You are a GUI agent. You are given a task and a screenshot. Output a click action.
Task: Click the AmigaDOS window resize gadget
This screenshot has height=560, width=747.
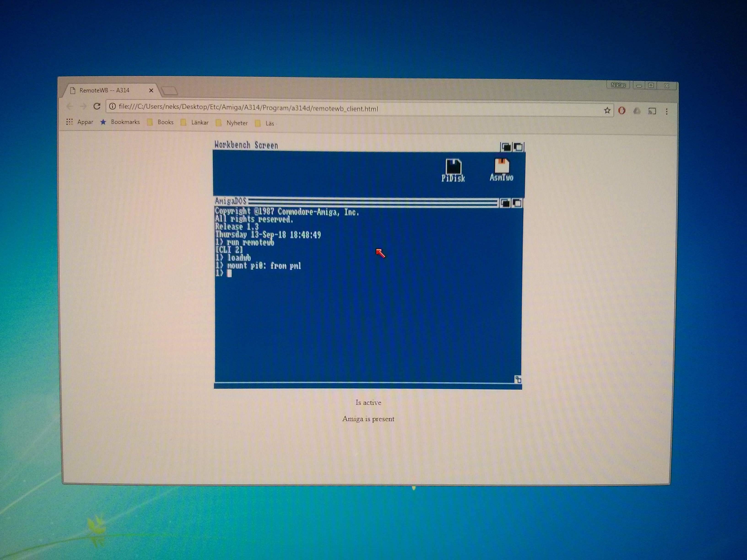pos(518,380)
